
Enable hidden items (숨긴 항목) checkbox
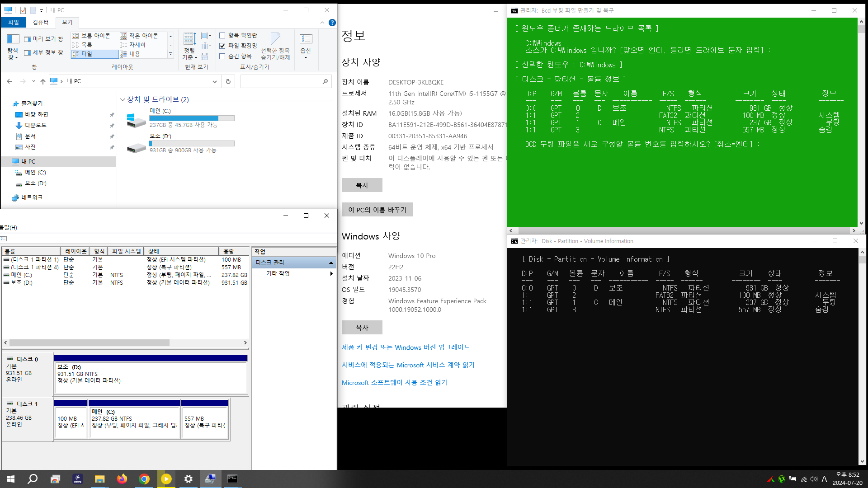(222, 56)
